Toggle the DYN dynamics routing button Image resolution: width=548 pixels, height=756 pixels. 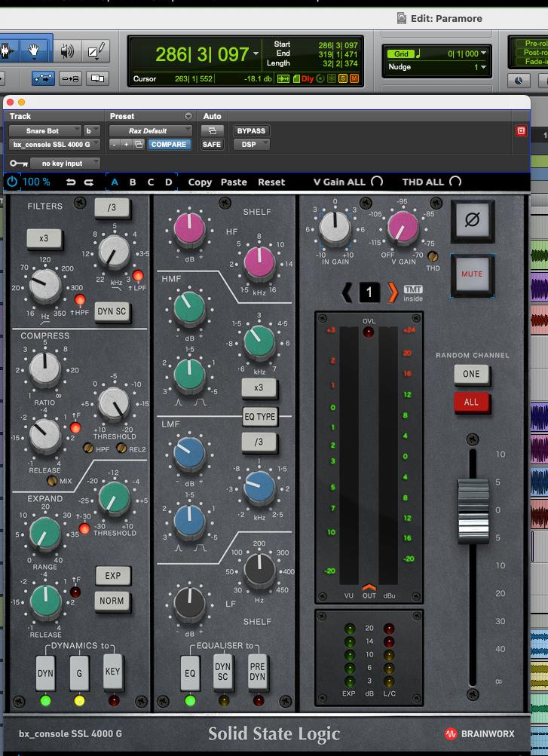tap(46, 673)
